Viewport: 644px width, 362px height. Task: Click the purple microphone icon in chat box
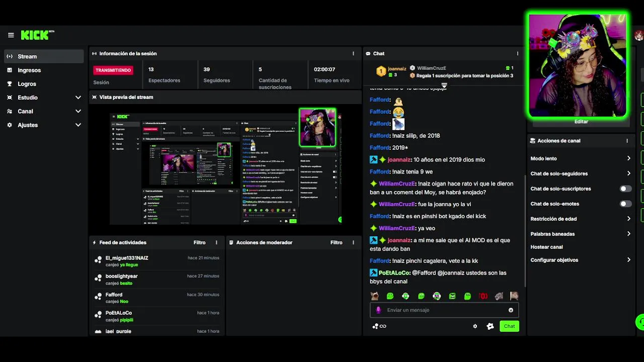click(378, 310)
